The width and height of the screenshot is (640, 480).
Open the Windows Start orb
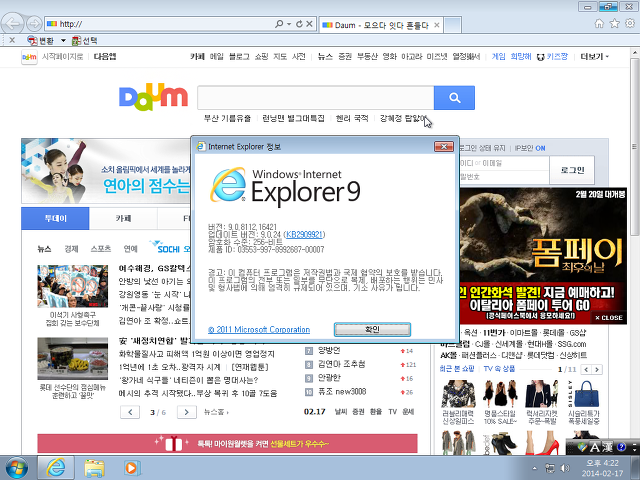click(16, 468)
